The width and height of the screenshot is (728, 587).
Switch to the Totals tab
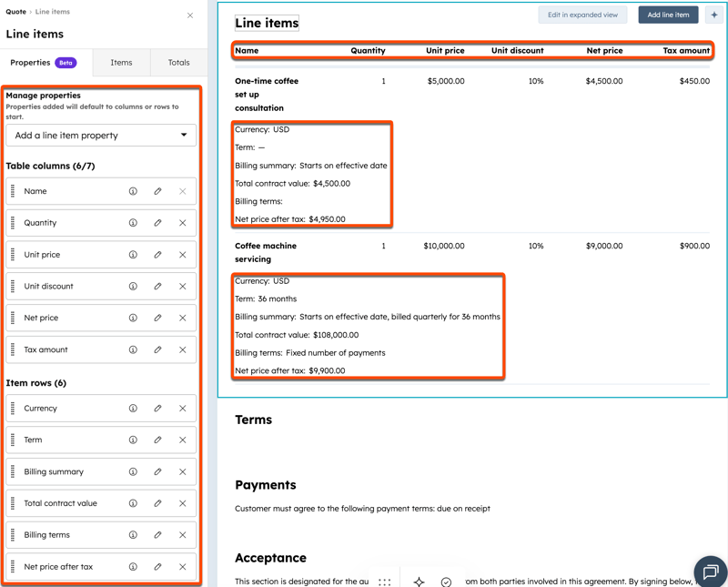coord(178,63)
